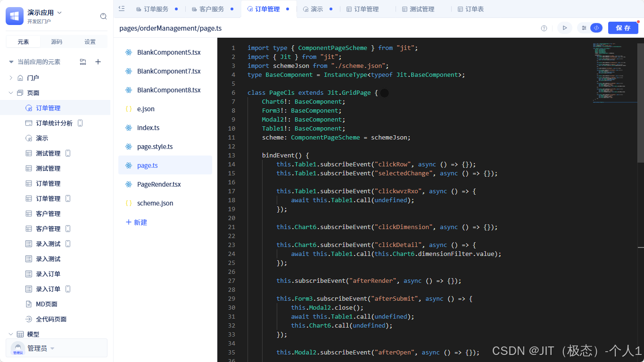
Task: Click the element layout switch icon beside 当前应用的元素
Action: pos(83,62)
